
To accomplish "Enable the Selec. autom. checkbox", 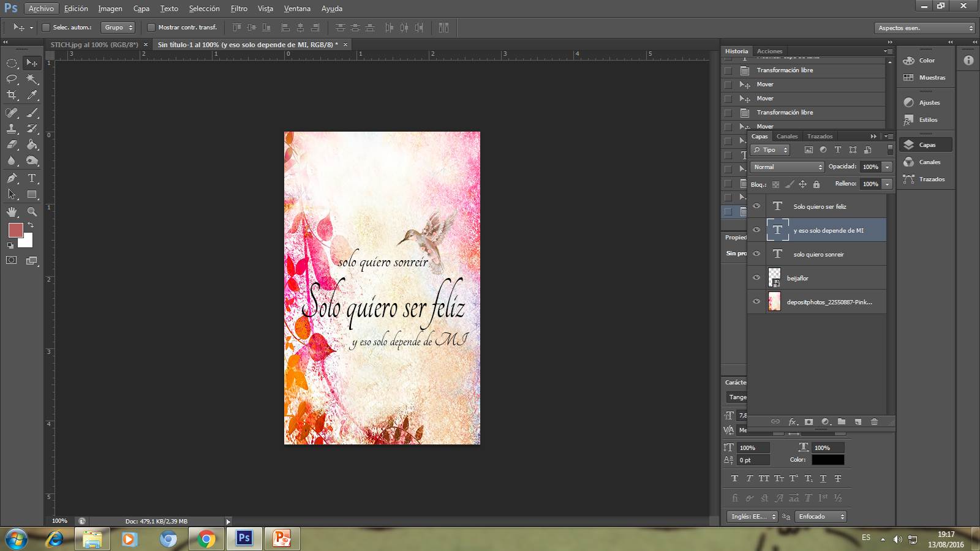I will pyautogui.click(x=46, y=28).
